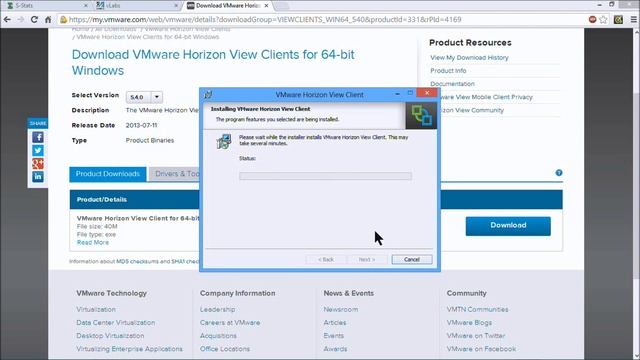The height and width of the screenshot is (360, 640).
Task: Share page on Google Plus
Action: click(38, 164)
